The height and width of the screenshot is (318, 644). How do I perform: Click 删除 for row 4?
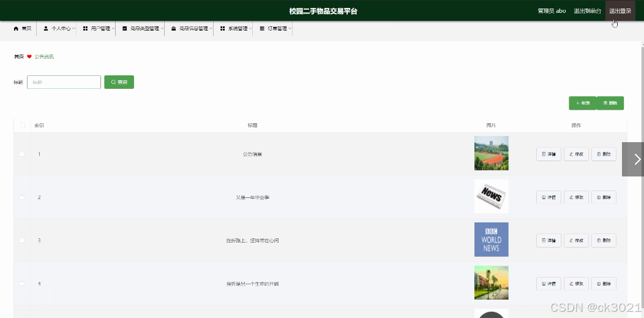[604, 284]
